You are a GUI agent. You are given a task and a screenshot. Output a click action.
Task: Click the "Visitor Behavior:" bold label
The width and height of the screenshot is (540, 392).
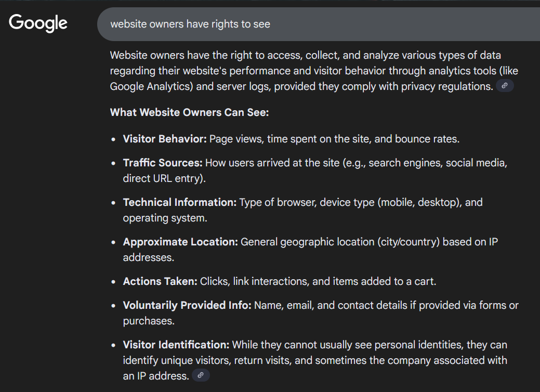click(165, 139)
